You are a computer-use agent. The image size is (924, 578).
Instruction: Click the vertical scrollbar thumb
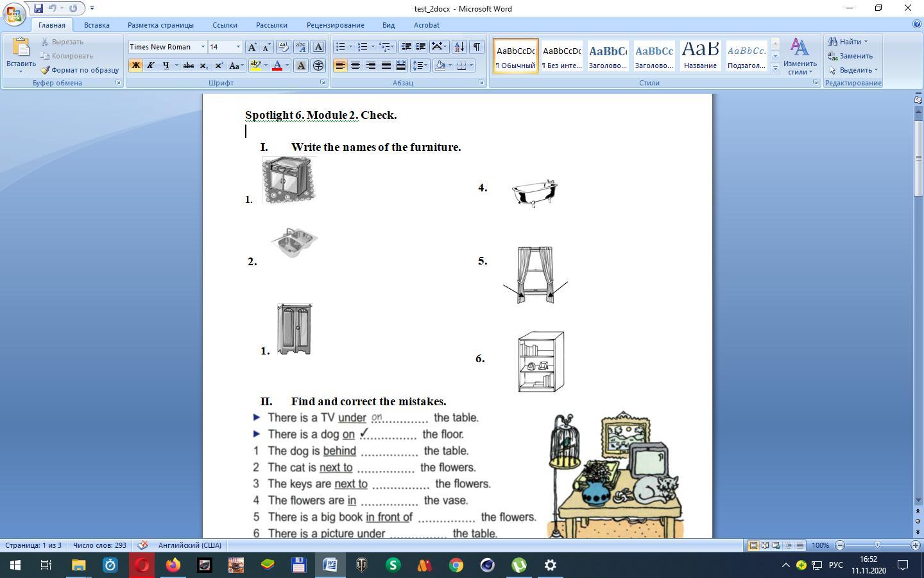pos(918,157)
